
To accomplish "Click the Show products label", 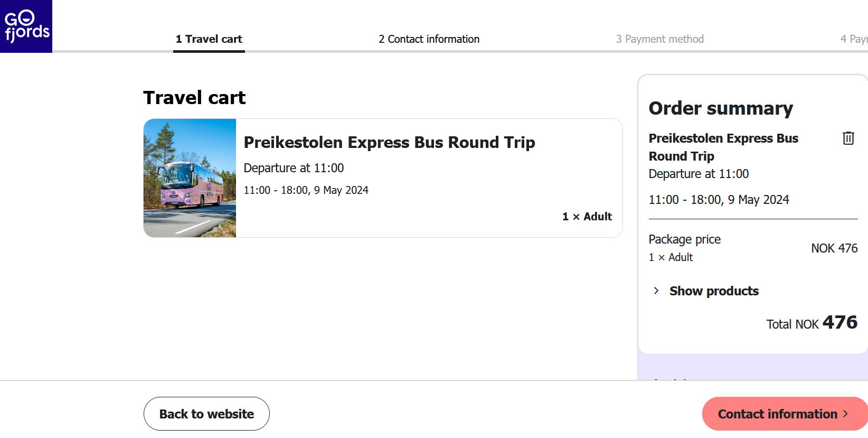I will pyautogui.click(x=713, y=291).
